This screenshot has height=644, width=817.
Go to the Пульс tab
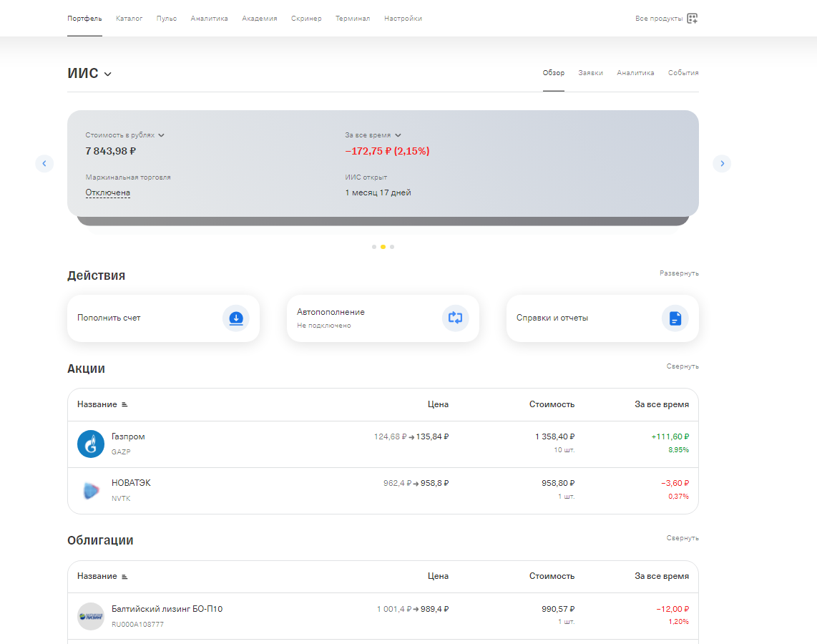[x=167, y=18]
